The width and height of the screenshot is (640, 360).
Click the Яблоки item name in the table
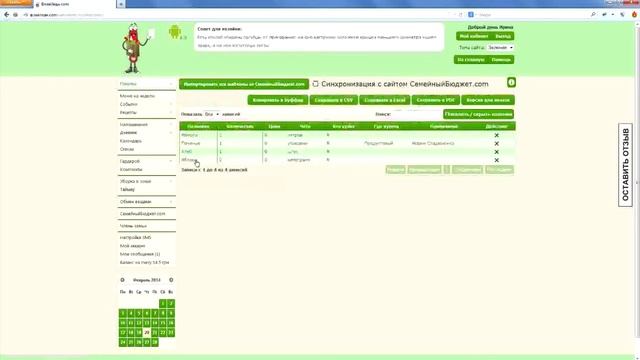pyautogui.click(x=189, y=160)
